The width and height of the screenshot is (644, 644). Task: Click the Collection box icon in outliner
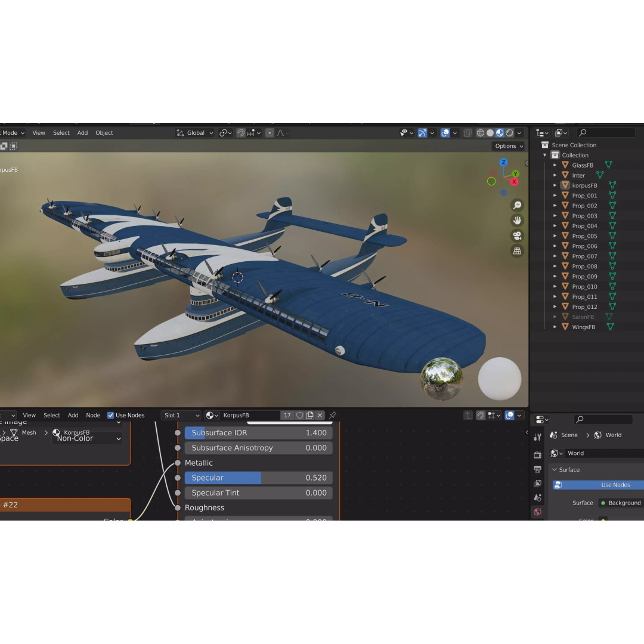coord(555,155)
